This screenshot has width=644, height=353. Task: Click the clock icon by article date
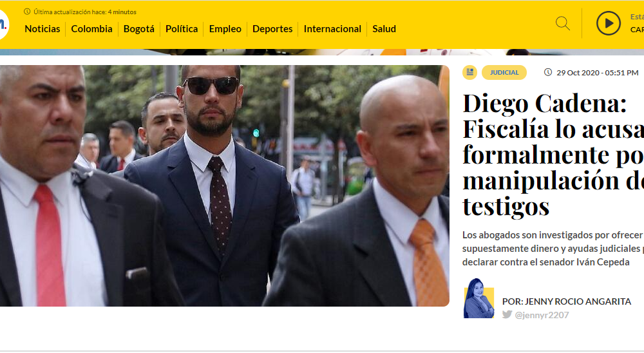(548, 72)
